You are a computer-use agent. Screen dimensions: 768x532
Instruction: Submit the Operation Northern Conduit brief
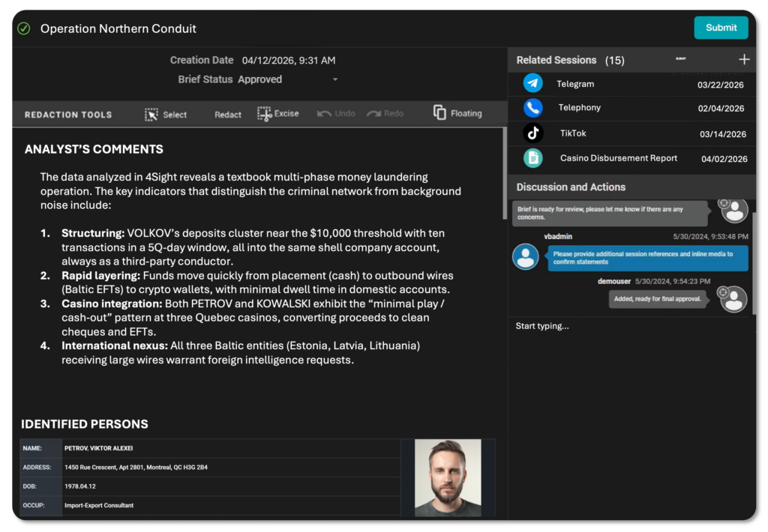[x=721, y=28]
